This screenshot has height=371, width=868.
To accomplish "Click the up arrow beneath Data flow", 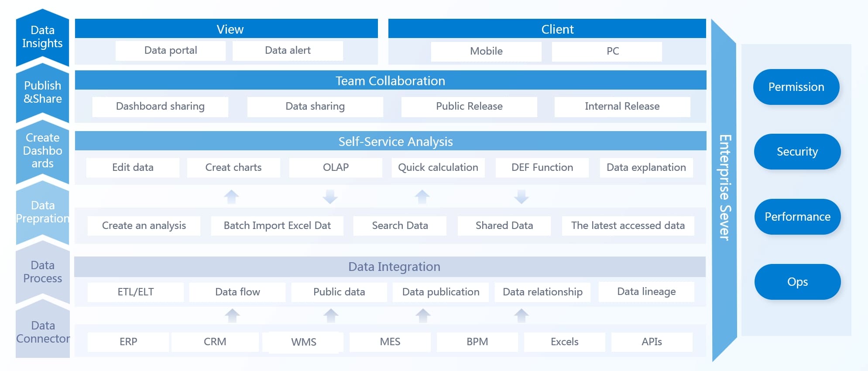I will [232, 315].
